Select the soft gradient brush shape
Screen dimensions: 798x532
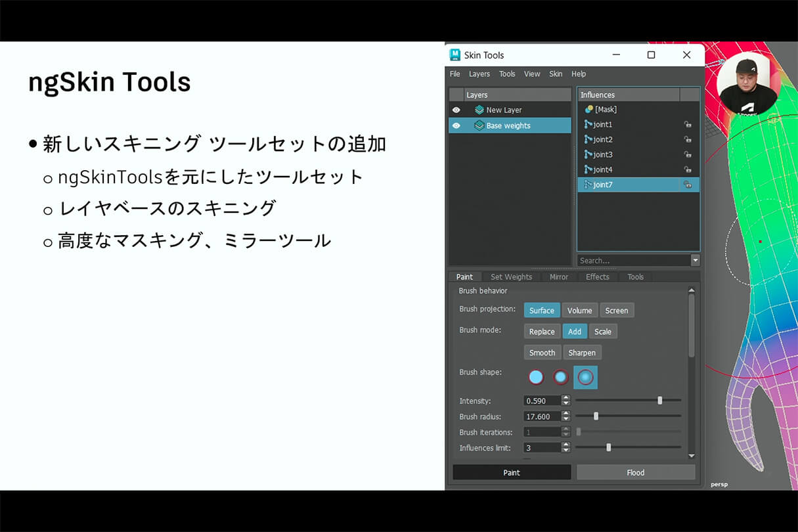click(585, 378)
